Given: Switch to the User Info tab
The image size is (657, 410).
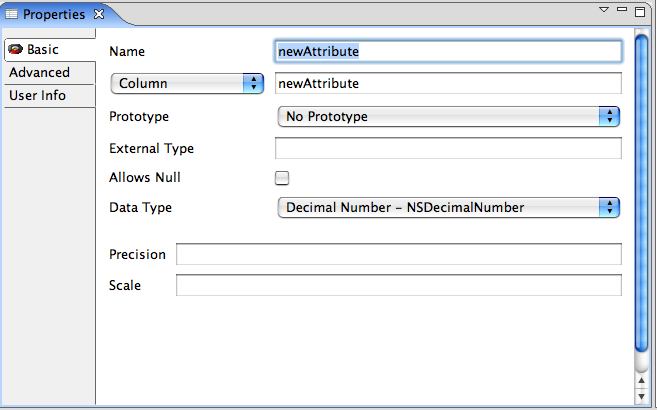Looking at the screenshot, I should point(38,95).
